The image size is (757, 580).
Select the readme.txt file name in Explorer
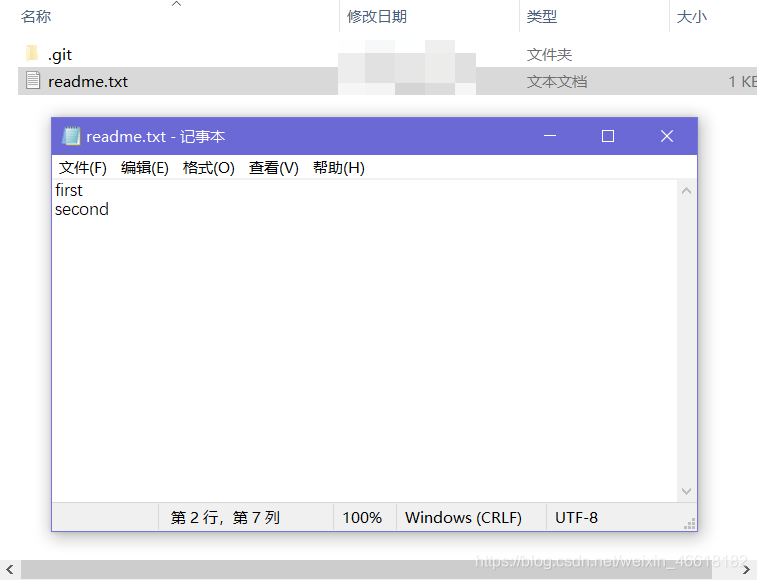point(88,82)
